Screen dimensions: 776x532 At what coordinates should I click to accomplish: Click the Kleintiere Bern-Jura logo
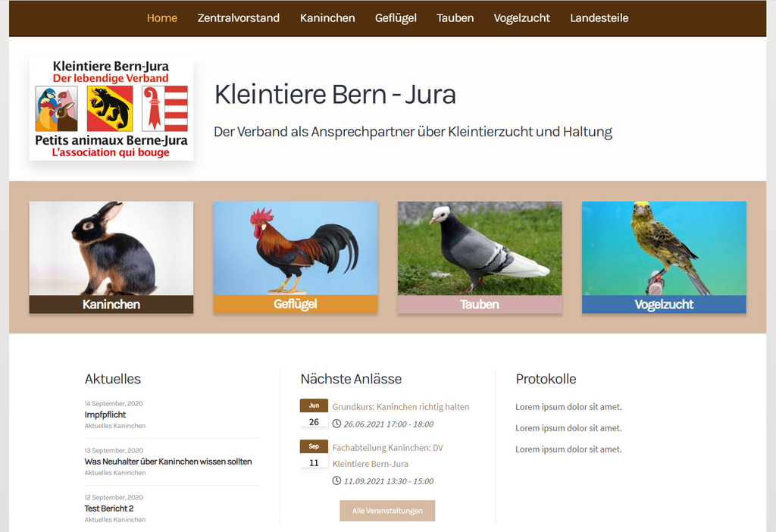(x=111, y=108)
